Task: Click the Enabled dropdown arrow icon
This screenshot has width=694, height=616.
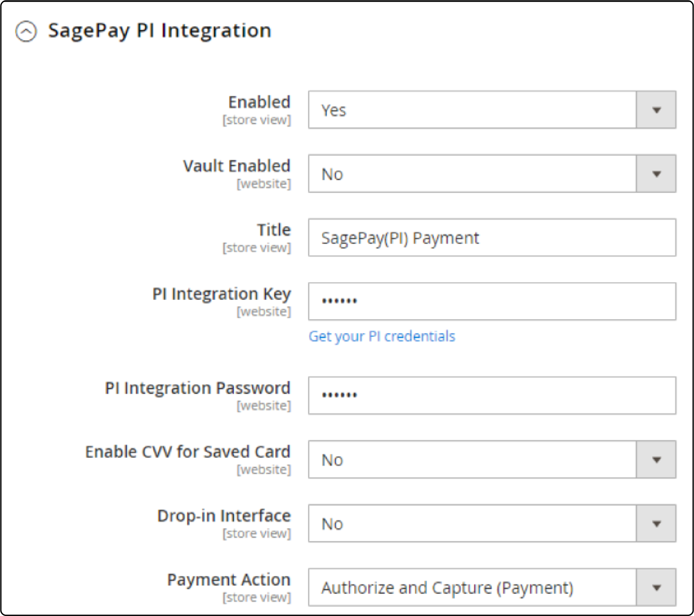Action: [656, 109]
